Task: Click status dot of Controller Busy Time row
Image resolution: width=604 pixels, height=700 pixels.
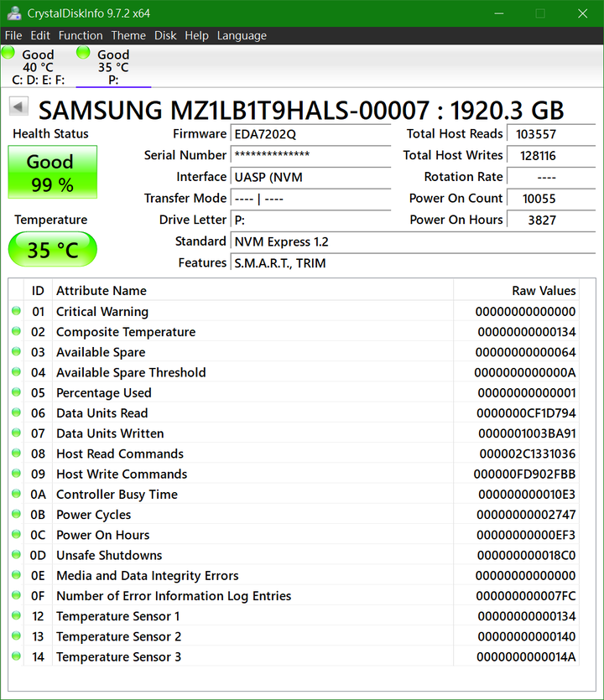Action: click(x=17, y=494)
